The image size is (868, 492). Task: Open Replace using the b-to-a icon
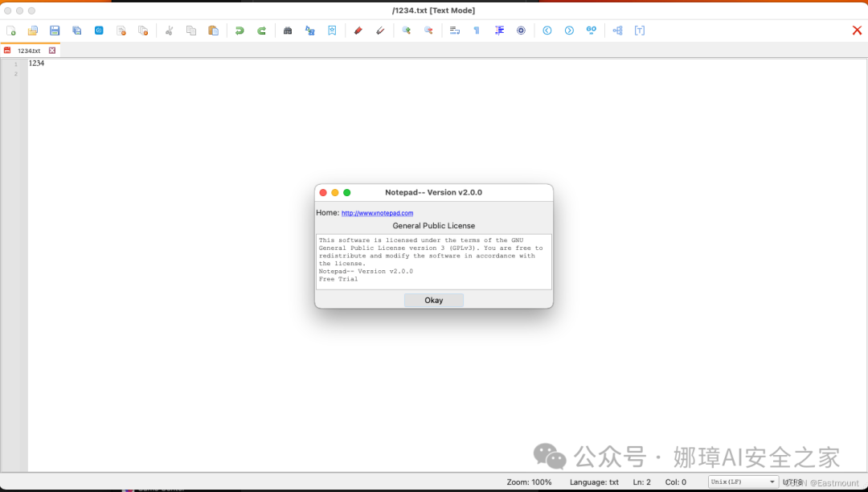tap(310, 31)
